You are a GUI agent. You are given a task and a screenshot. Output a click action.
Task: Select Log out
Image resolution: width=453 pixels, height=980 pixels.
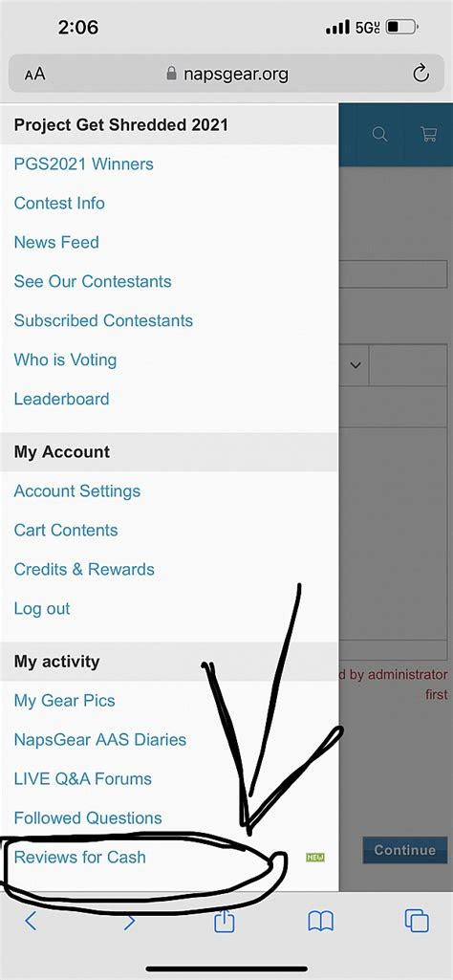pyautogui.click(x=42, y=609)
